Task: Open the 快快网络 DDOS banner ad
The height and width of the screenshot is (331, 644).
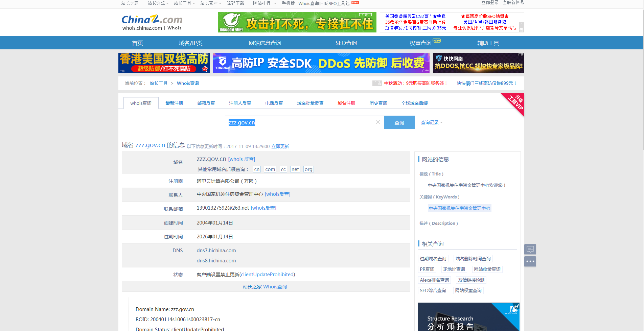Action: 479,63
